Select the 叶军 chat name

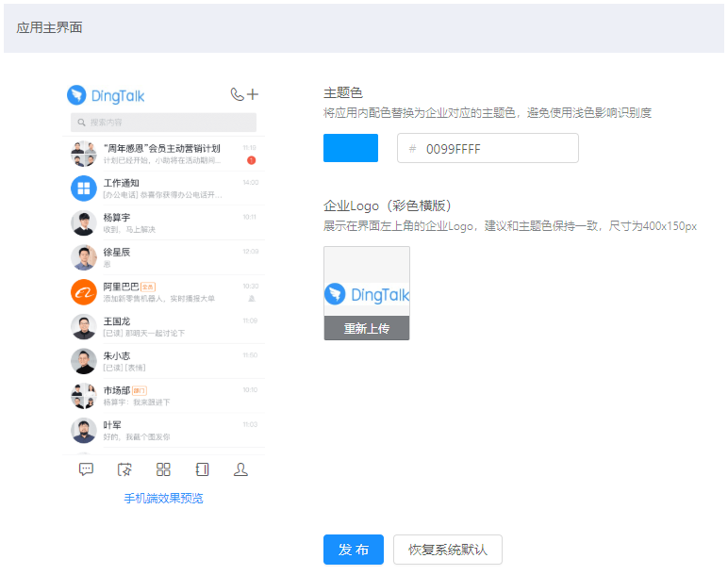pyautogui.click(x=112, y=424)
